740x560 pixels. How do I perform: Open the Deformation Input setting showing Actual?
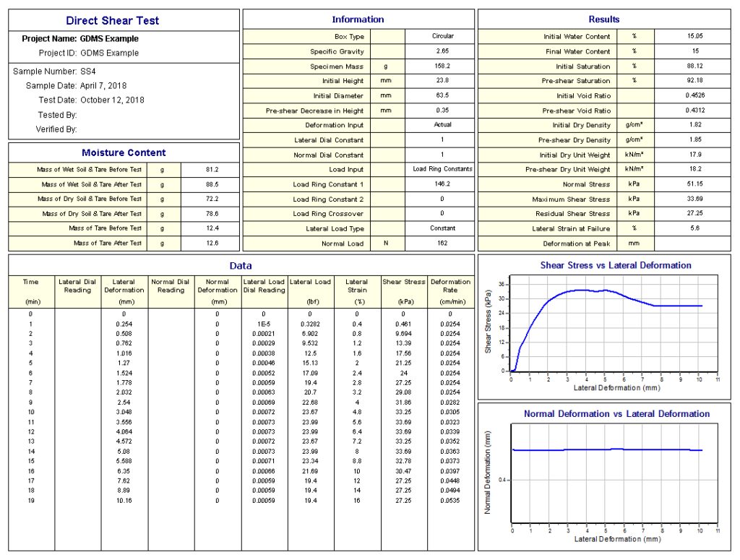[x=443, y=125]
